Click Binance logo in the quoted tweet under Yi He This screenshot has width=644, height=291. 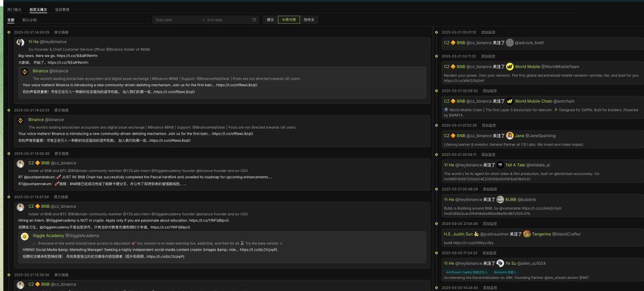[x=25, y=71]
